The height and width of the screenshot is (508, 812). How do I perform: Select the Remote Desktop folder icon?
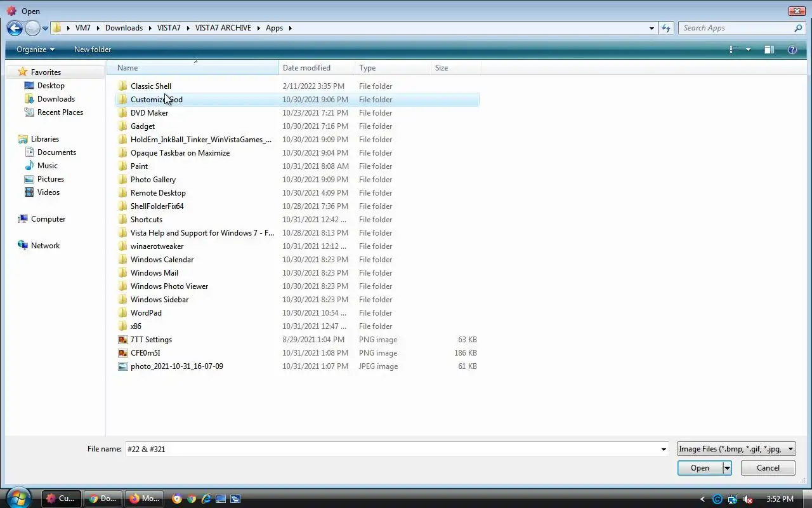(123, 192)
